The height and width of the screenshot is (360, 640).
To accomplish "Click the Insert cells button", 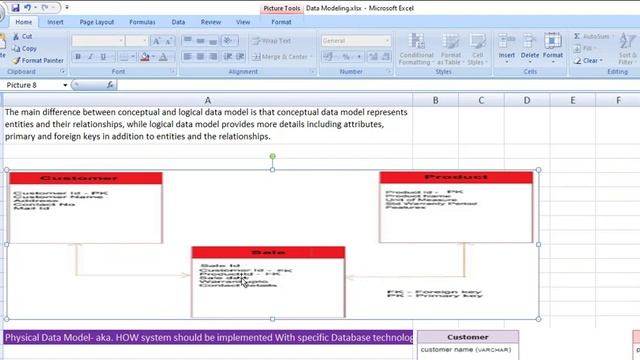I will coord(507,49).
